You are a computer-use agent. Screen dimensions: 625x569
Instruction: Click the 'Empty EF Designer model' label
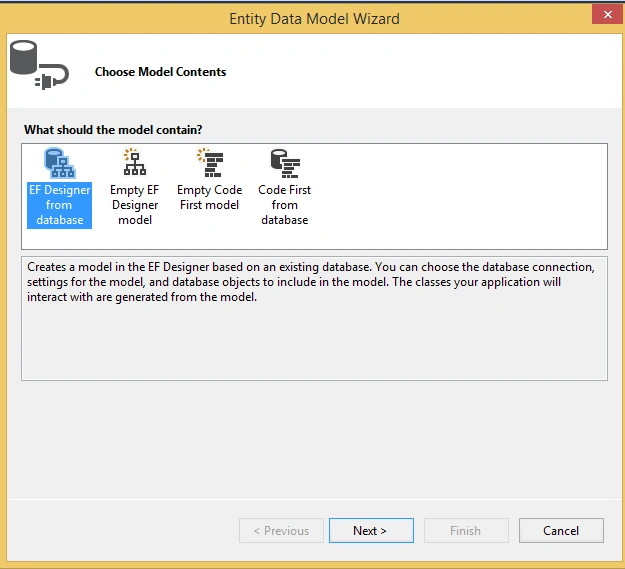[x=135, y=205]
